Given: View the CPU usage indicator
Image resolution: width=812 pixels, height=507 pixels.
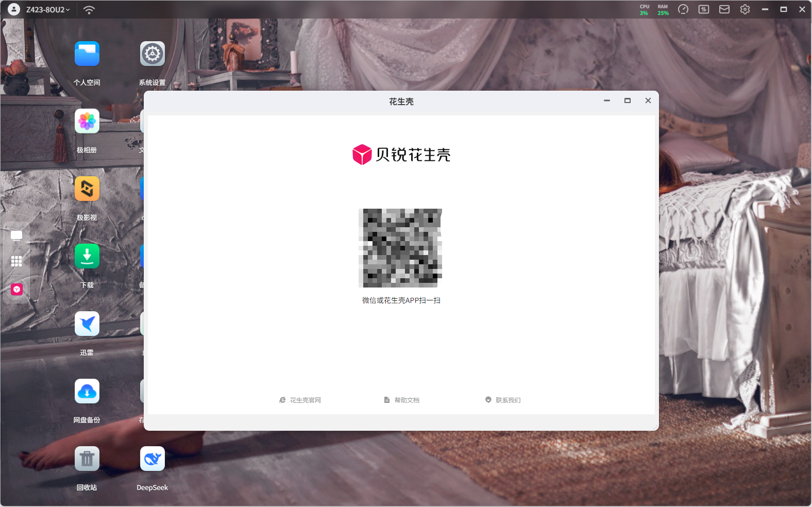Looking at the screenshot, I should (644, 10).
